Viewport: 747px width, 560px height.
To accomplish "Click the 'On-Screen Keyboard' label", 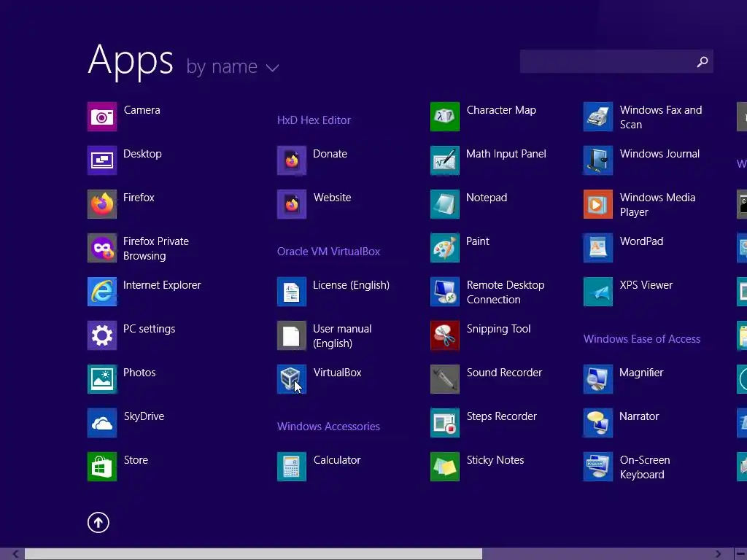I will click(x=645, y=467).
